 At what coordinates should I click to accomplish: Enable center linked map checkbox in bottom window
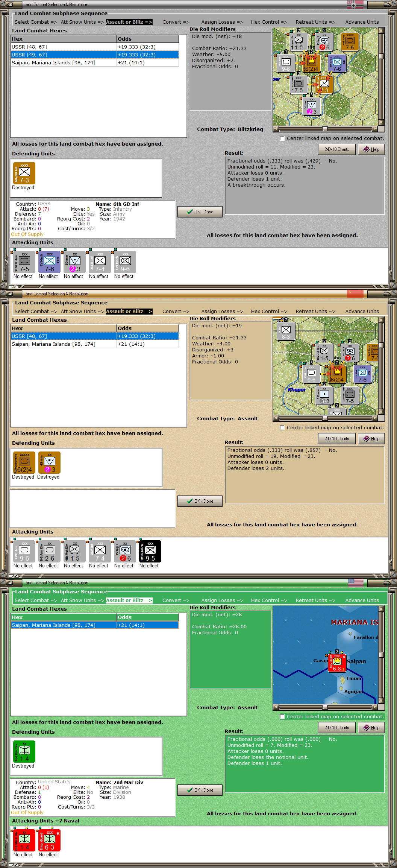pyautogui.click(x=282, y=717)
